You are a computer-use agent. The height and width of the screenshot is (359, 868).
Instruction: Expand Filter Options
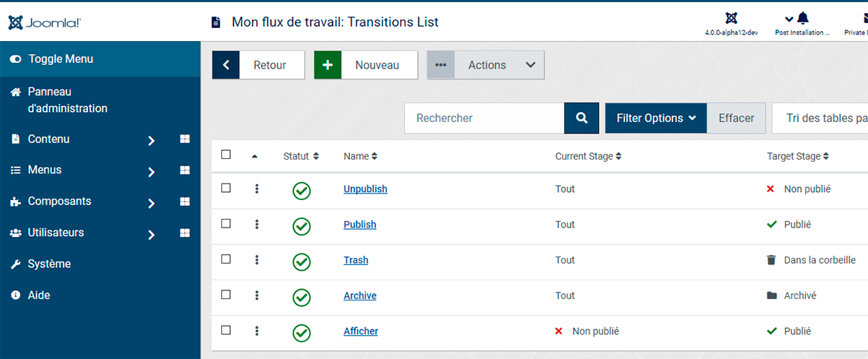point(656,118)
